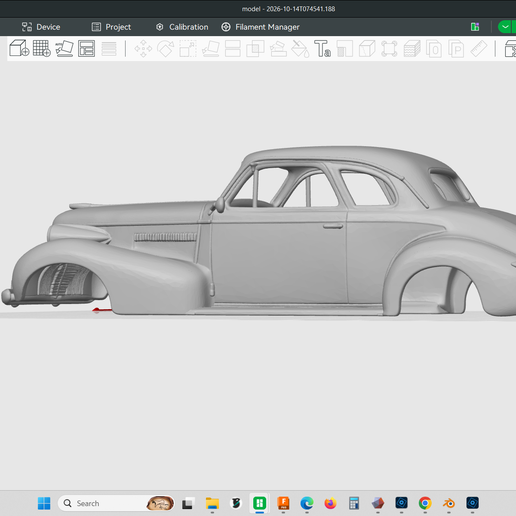Image resolution: width=516 pixels, height=516 pixels.
Task: Click the square-with-corner-nodes toolbar icon
Action: (x=389, y=49)
